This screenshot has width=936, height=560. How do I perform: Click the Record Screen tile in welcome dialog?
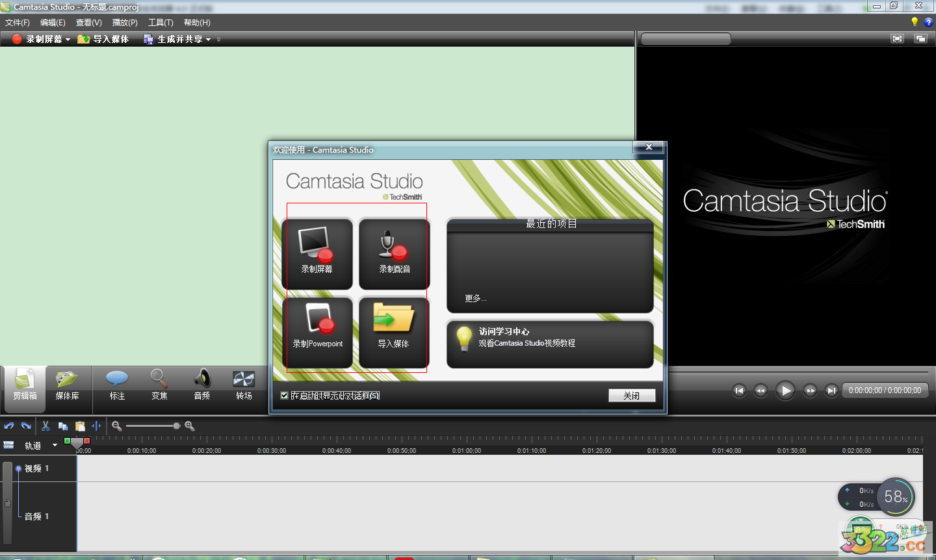317,254
